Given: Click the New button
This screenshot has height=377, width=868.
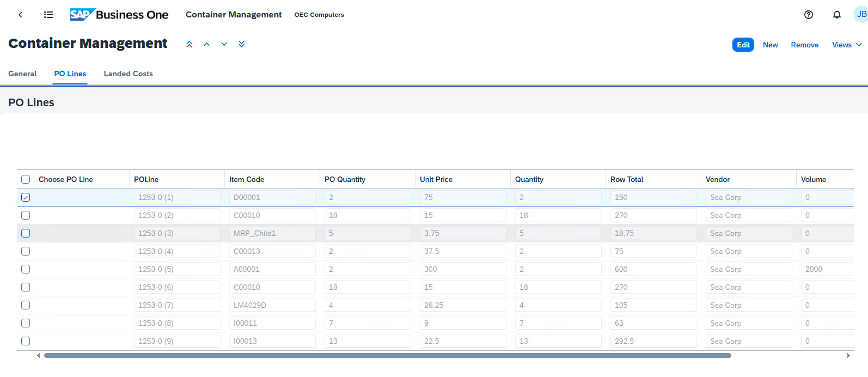Looking at the screenshot, I should (771, 45).
